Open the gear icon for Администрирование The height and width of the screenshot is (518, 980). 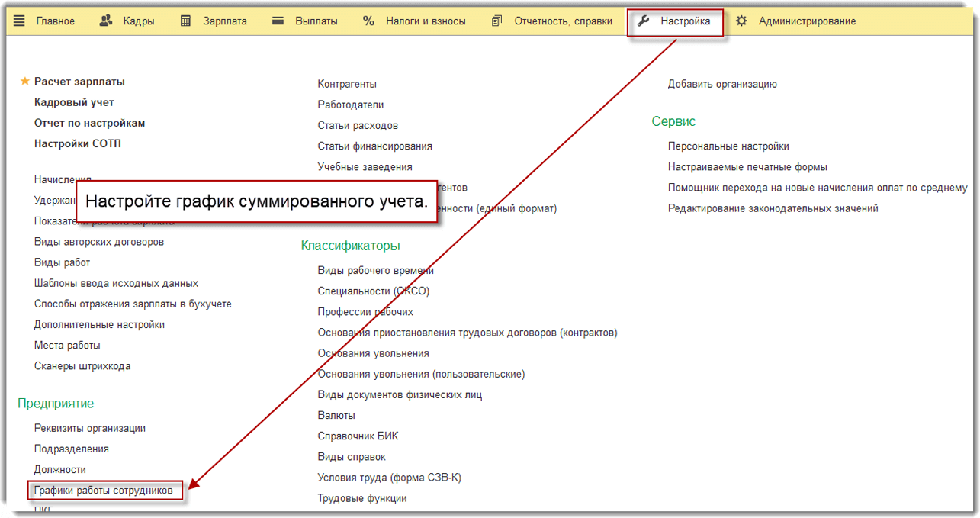[x=741, y=21]
